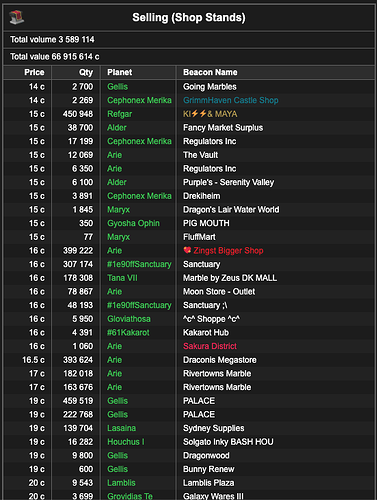Click quantity "450 948"
The image size is (377, 500).
(x=78, y=114)
